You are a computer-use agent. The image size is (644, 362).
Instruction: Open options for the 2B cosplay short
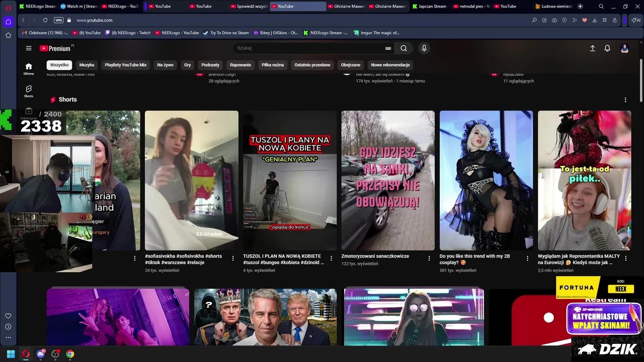coord(527,258)
